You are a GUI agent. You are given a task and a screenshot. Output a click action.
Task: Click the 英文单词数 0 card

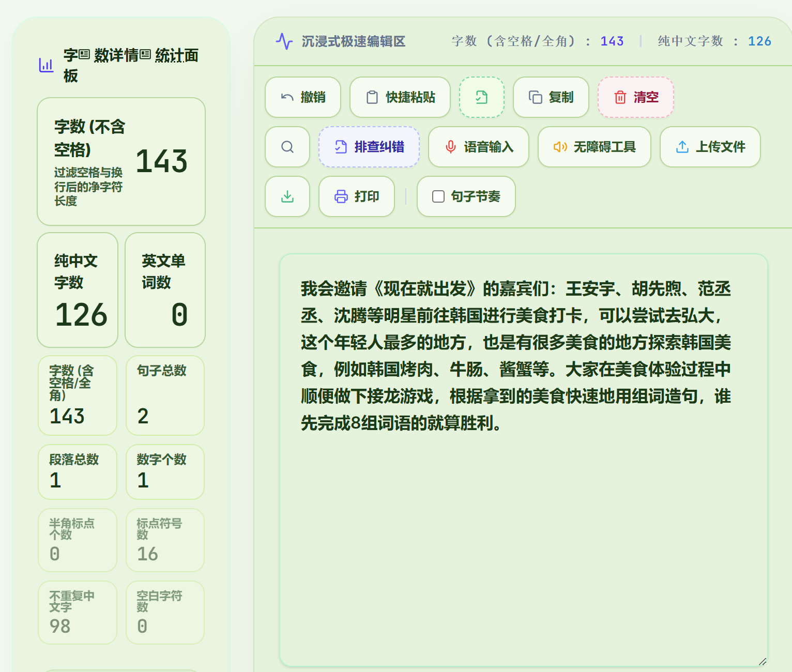165,290
